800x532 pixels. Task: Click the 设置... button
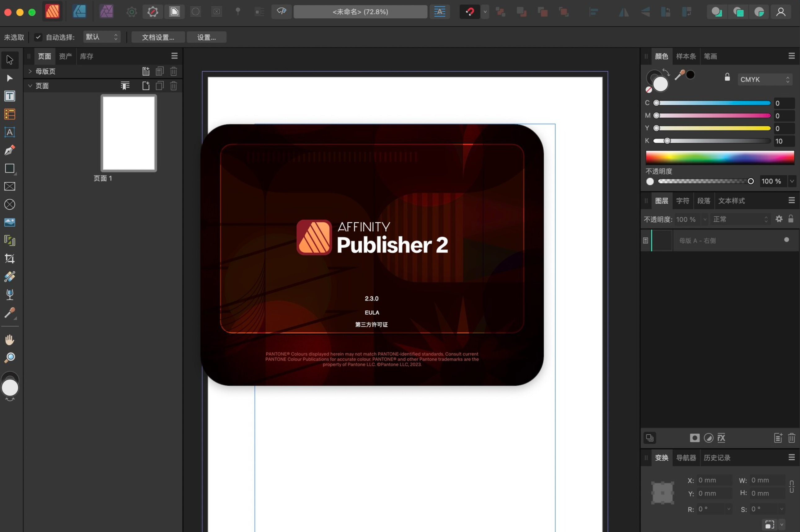(x=206, y=37)
